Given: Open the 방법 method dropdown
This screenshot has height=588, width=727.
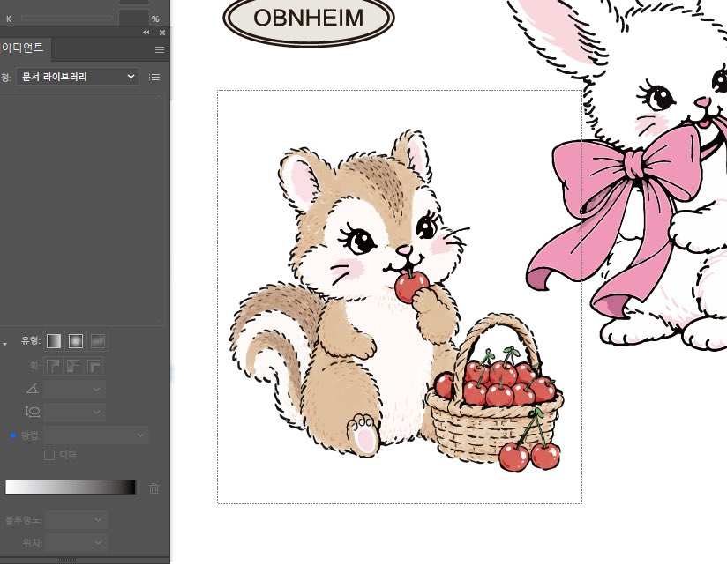Looking at the screenshot, I should (x=96, y=435).
